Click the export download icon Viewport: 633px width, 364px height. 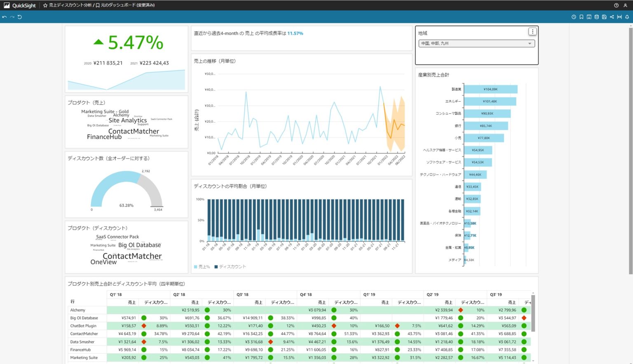[588, 17]
